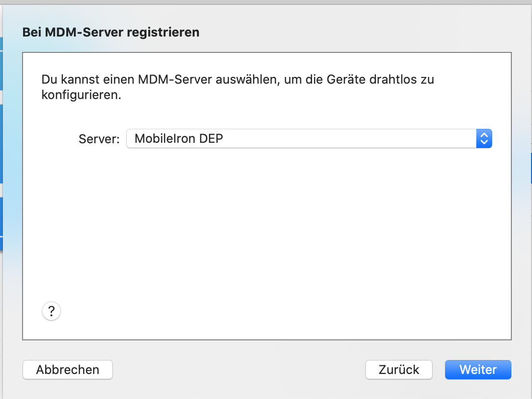532x399 pixels.
Task: Open the Server popup menu
Action: (x=309, y=139)
